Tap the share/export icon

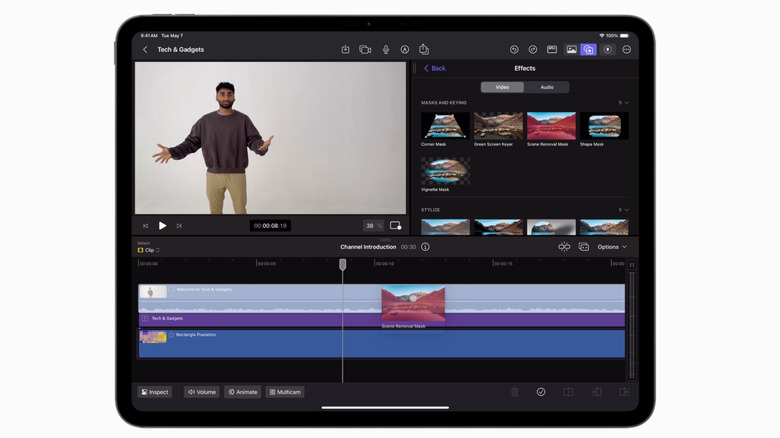tap(424, 49)
